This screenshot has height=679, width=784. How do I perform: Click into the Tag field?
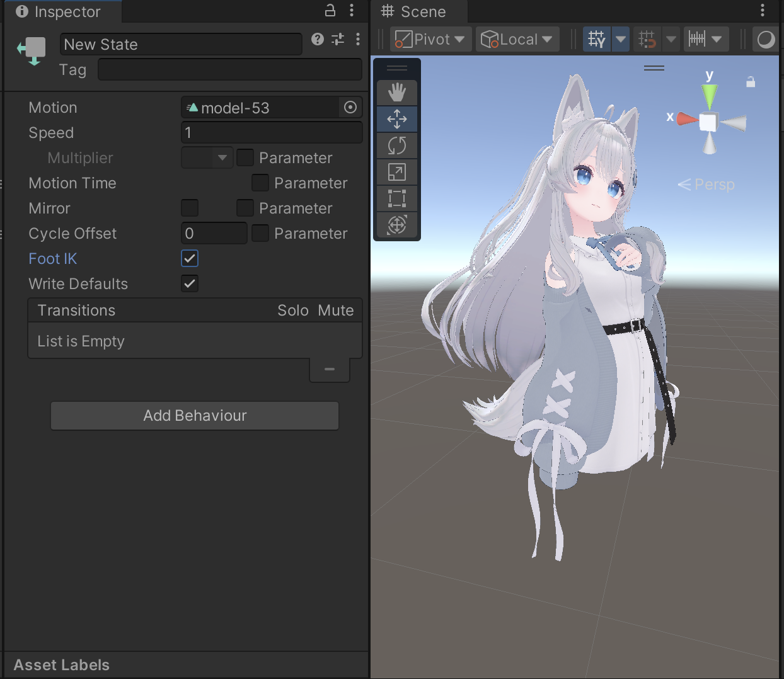coord(230,70)
